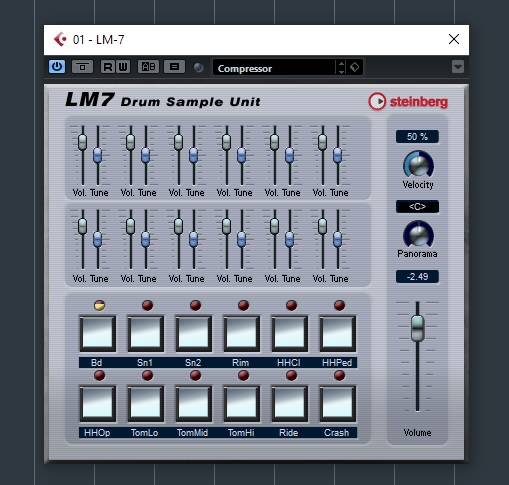Click the 50 % velocity value field
This screenshot has width=509, height=485.
(x=417, y=137)
